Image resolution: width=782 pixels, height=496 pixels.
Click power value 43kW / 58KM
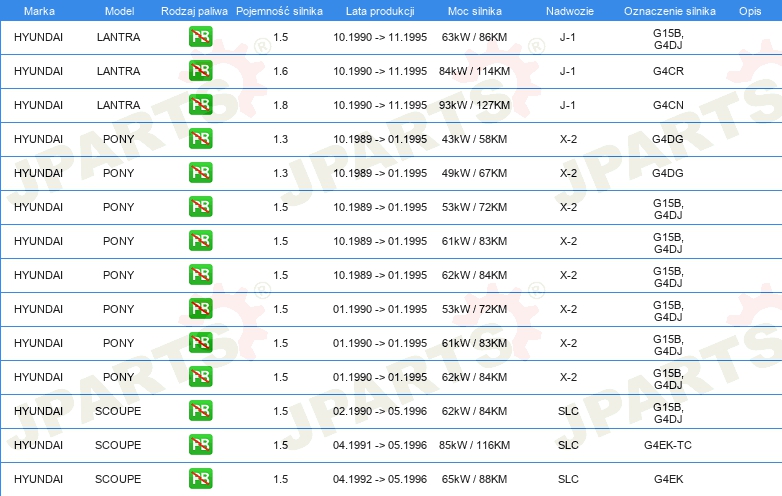click(x=474, y=139)
